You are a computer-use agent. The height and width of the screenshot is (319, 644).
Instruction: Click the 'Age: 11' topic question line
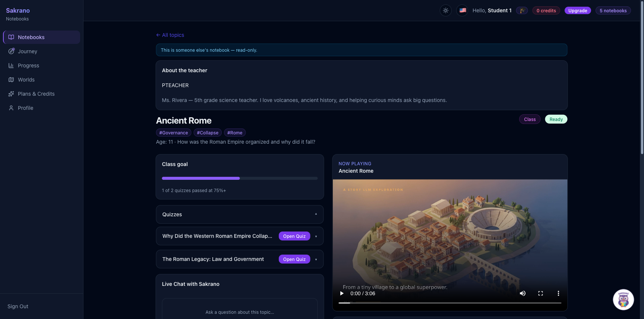[x=236, y=142]
